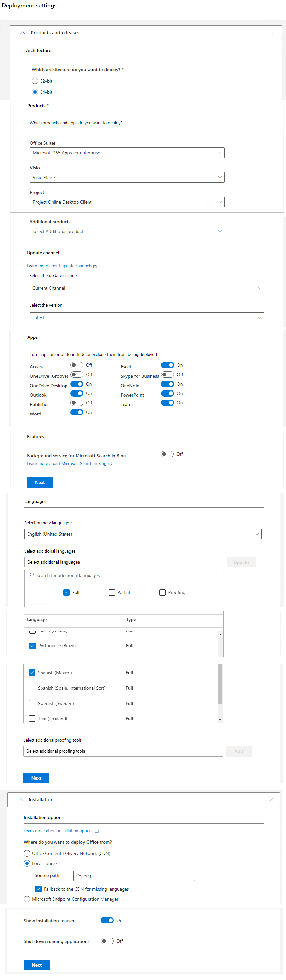The image size is (286, 980).
Task: Check the Partial language type filter
Action: 112,592
